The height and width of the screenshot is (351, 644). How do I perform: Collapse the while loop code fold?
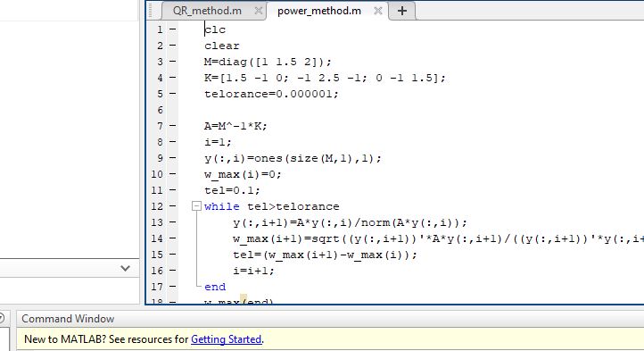[x=197, y=206]
